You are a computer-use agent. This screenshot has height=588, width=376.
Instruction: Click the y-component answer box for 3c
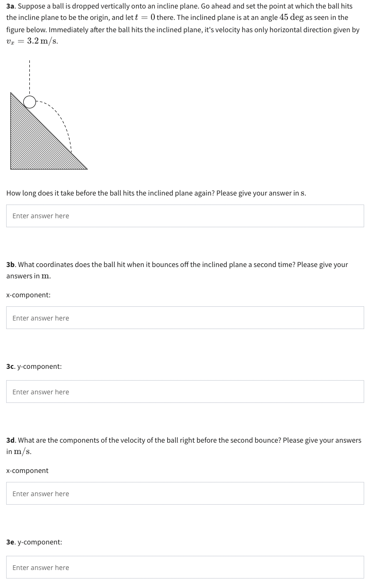[x=185, y=391]
